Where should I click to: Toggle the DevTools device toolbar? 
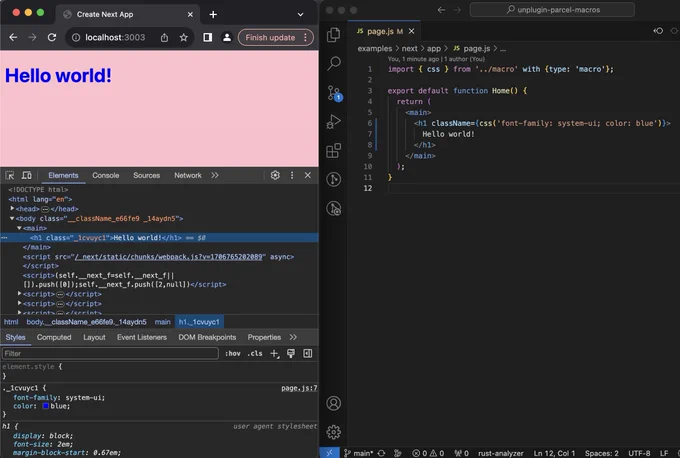point(26,175)
